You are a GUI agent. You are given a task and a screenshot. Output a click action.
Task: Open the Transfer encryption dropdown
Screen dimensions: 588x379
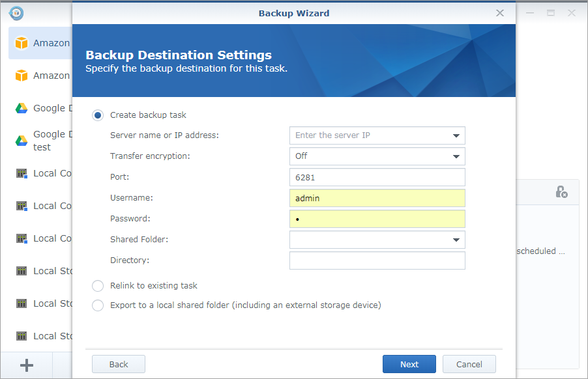click(456, 156)
